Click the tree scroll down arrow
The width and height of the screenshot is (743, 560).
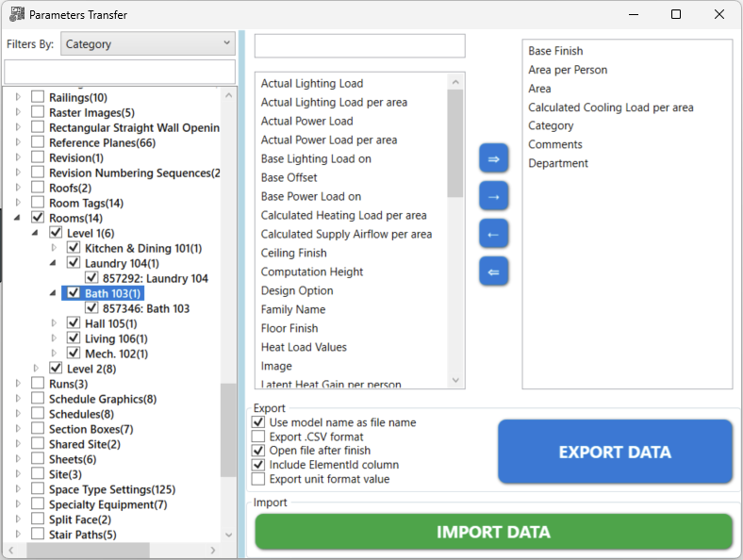click(228, 535)
